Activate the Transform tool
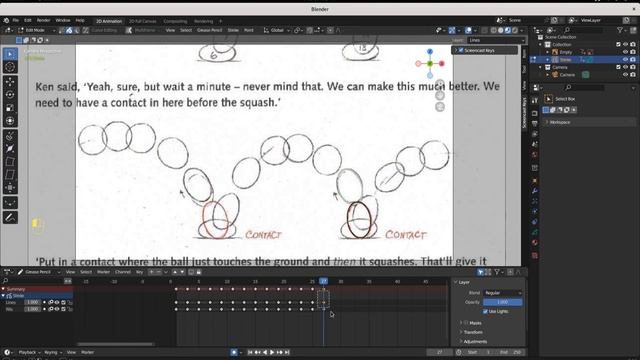Screen dimensions: 640x360 pos(10,121)
